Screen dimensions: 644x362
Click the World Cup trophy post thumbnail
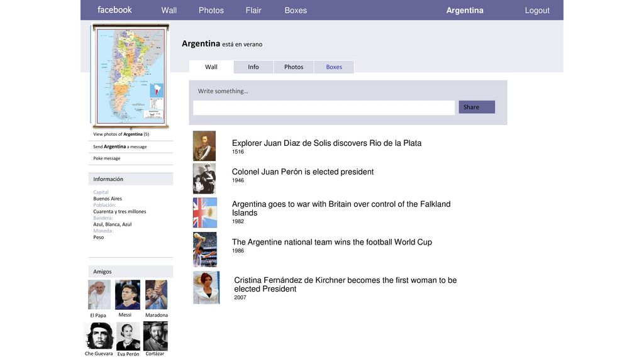coord(204,250)
